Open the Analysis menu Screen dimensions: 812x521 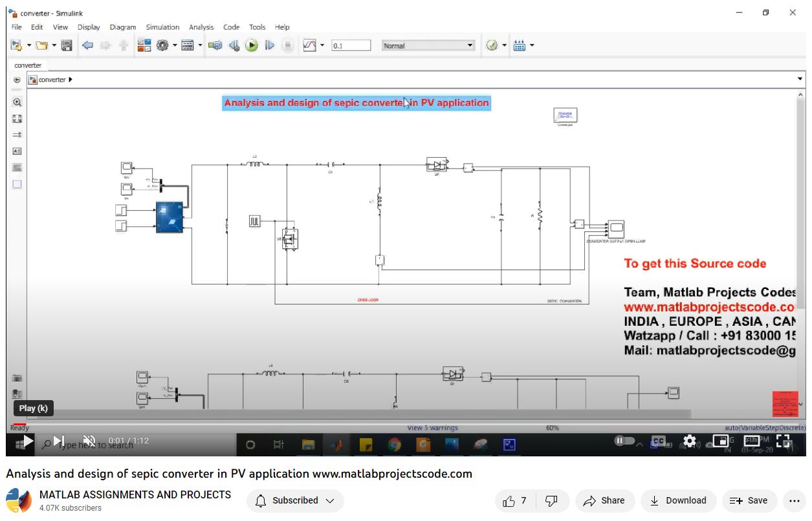click(x=201, y=27)
